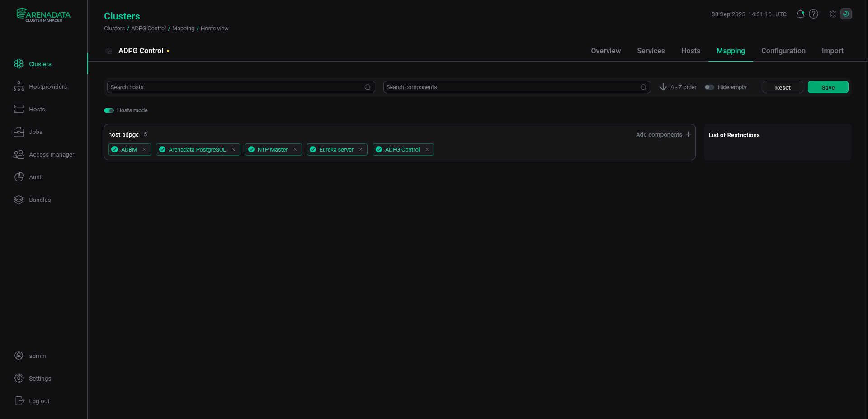Viewport: 868px width, 419px height.
Task: Toggle the light theme sun icon
Action: click(x=832, y=14)
